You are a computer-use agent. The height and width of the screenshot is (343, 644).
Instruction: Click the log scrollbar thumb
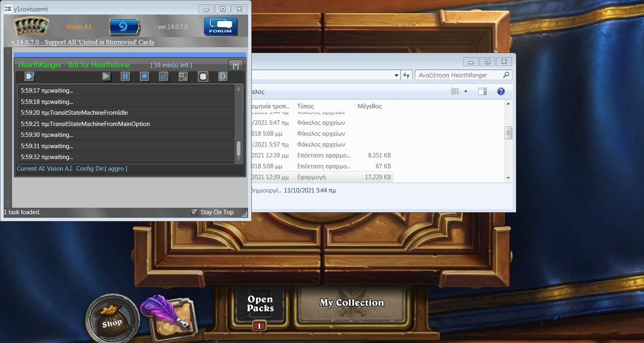click(239, 148)
